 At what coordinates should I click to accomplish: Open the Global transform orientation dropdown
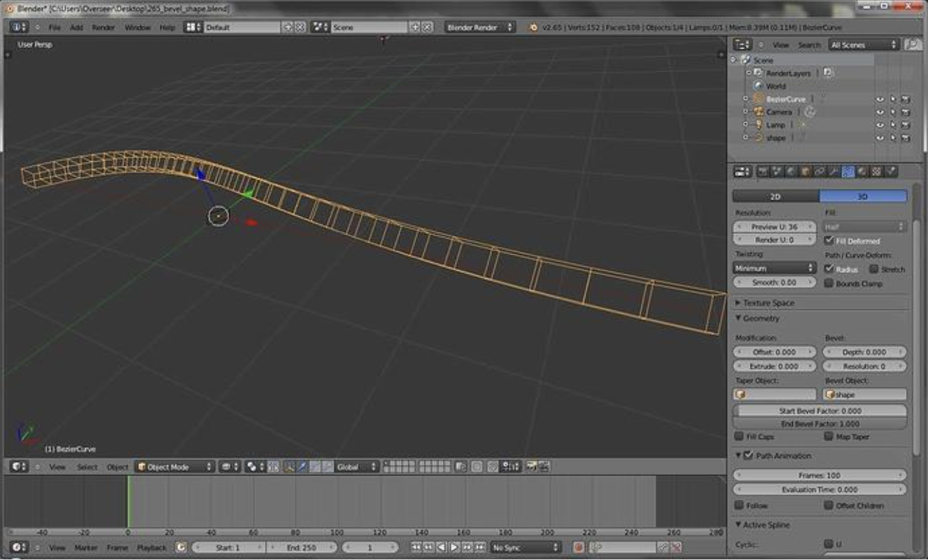357,466
